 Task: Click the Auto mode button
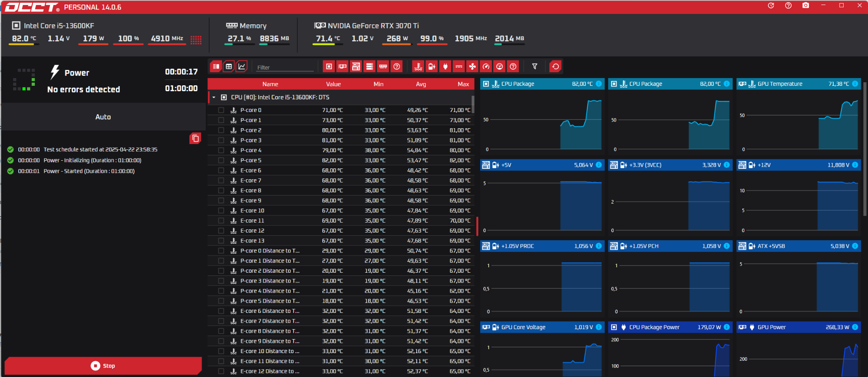[103, 117]
